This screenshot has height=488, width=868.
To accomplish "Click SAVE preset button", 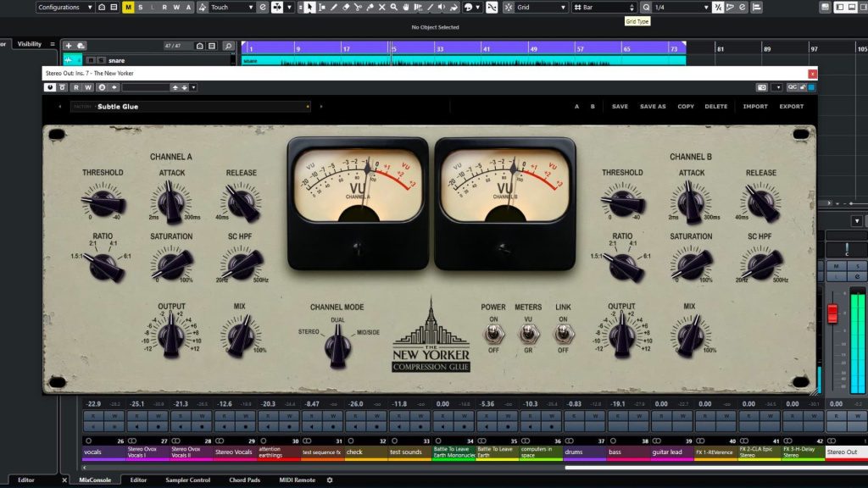I will click(620, 106).
